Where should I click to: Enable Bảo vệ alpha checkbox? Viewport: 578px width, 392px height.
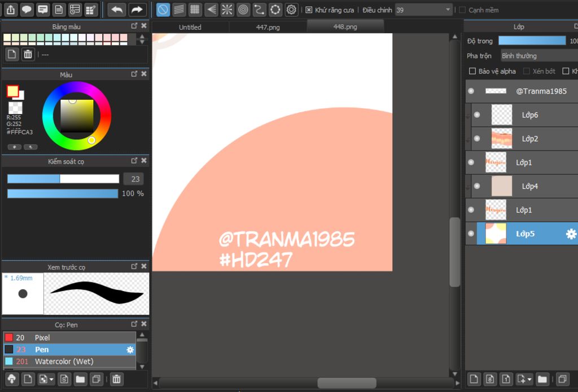click(472, 71)
